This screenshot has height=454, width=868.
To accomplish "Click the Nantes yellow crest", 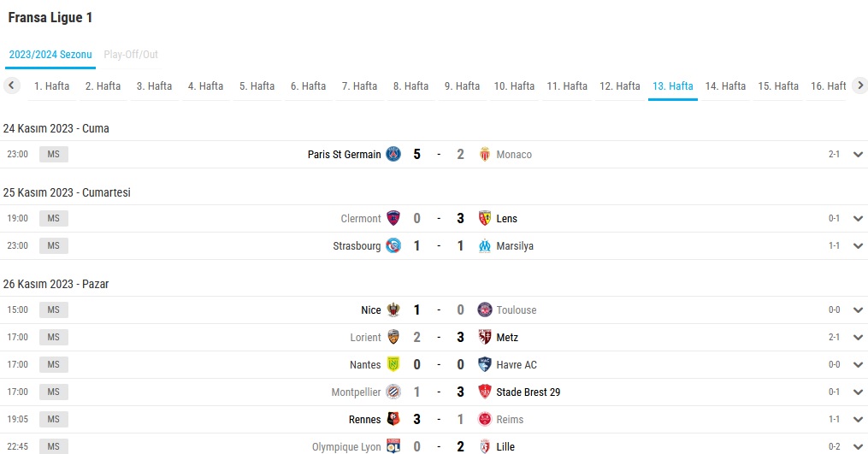I will (x=393, y=364).
